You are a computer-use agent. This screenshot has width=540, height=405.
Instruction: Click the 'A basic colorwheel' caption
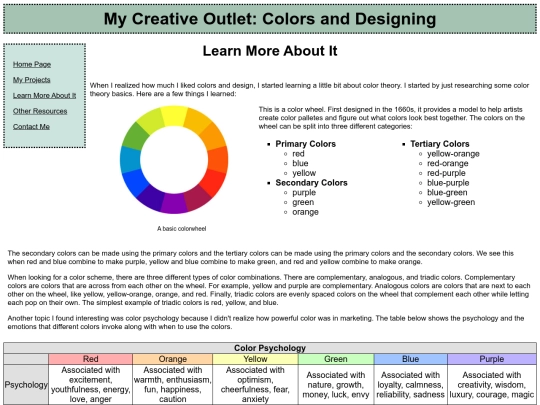[181, 229]
